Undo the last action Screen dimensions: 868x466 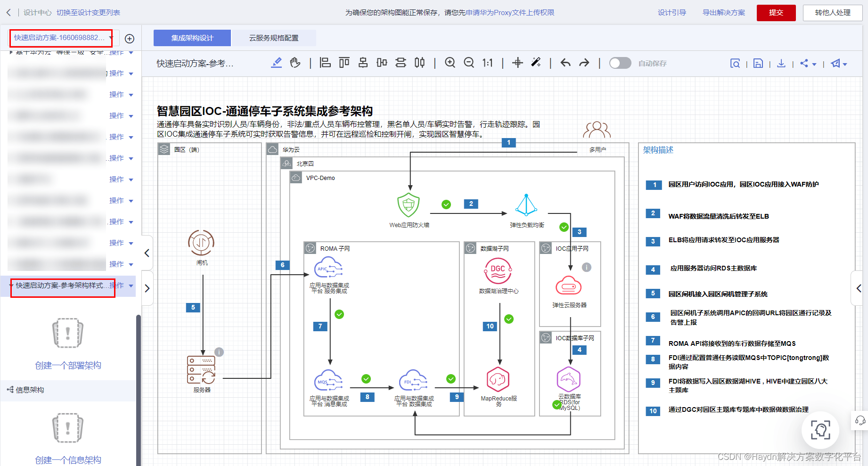point(565,63)
